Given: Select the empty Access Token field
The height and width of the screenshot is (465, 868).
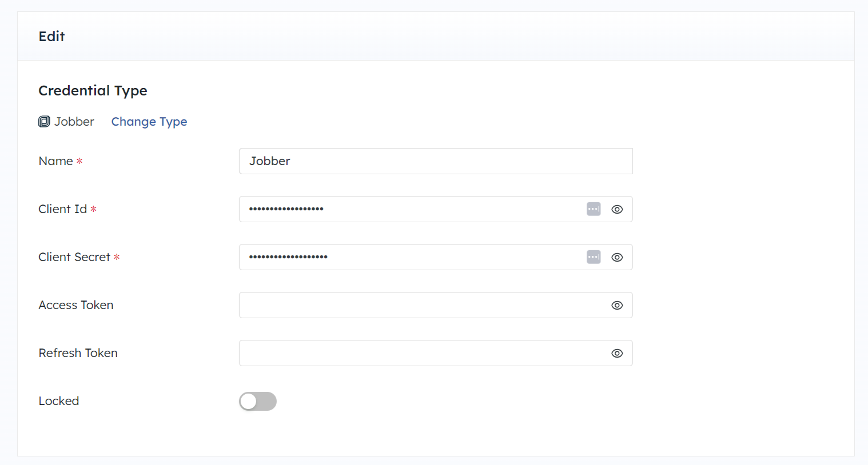Looking at the screenshot, I should coord(423,305).
